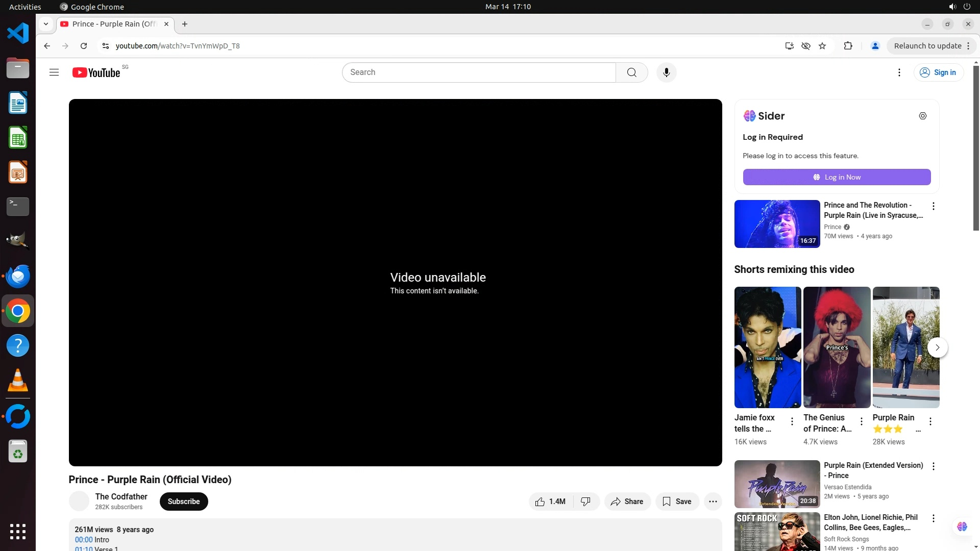Select the Prince - Purple Rain browser tab
980x551 pixels.
[x=113, y=24]
